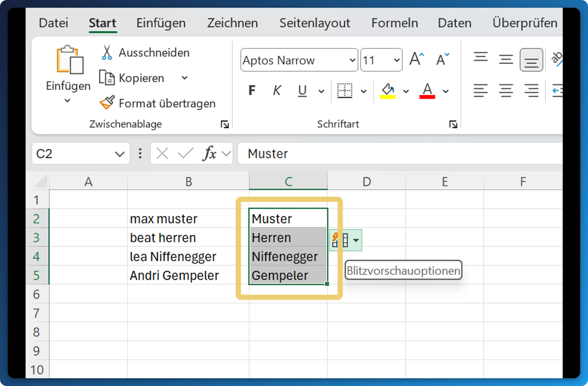Click the Format übertragen paintbrush icon

coord(107,103)
